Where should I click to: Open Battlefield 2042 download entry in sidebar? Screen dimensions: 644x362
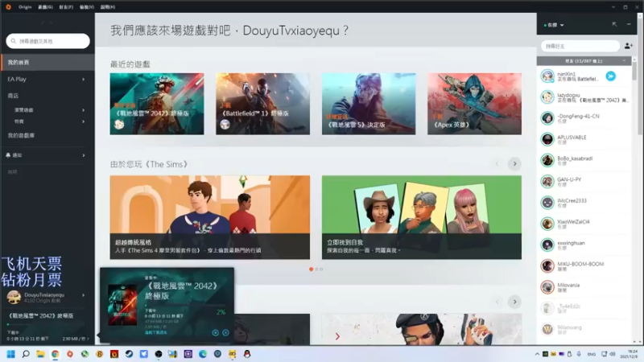[41, 315]
